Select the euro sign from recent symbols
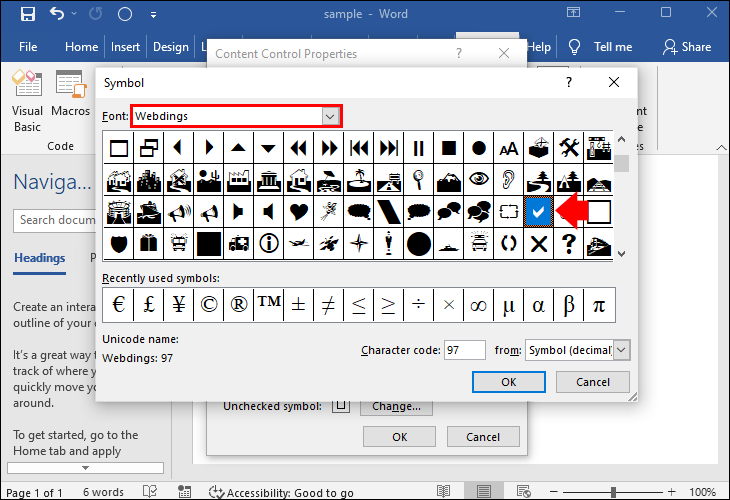The height and width of the screenshot is (500, 730). point(118,306)
